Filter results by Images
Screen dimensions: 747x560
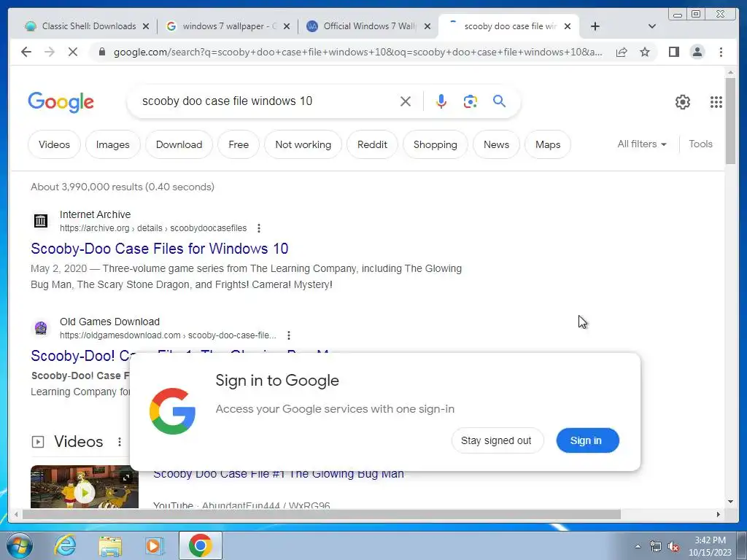[x=113, y=144]
